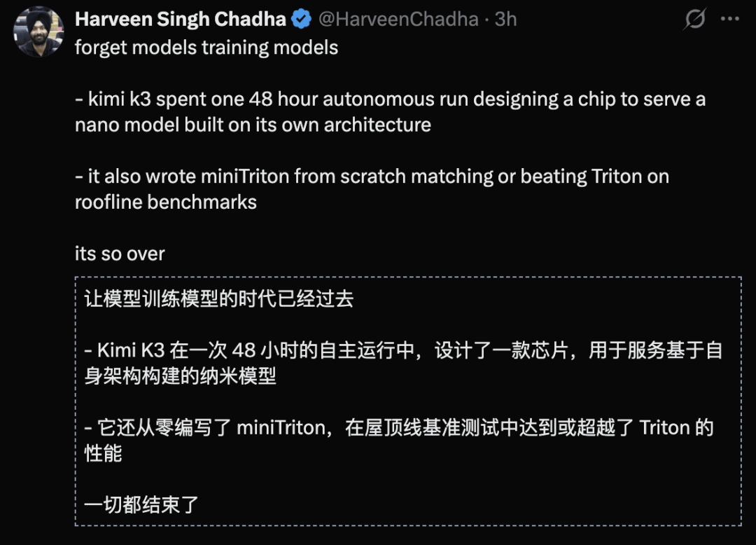
Task: Click the translated word '性能'
Action: [x=103, y=453]
